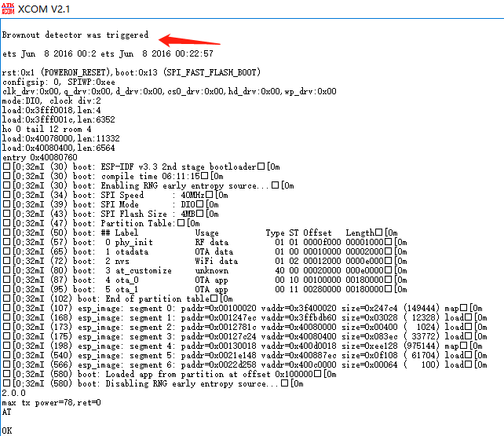Click esp_image segment 0 paddr=0x00100020 line
The height and width of the screenshot is (436, 504).
click(243, 309)
